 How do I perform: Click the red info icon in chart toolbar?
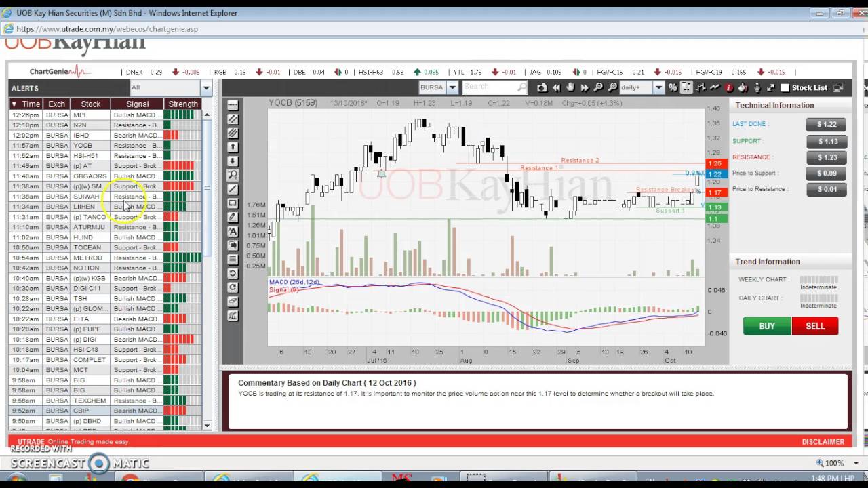pyautogui.click(x=729, y=87)
